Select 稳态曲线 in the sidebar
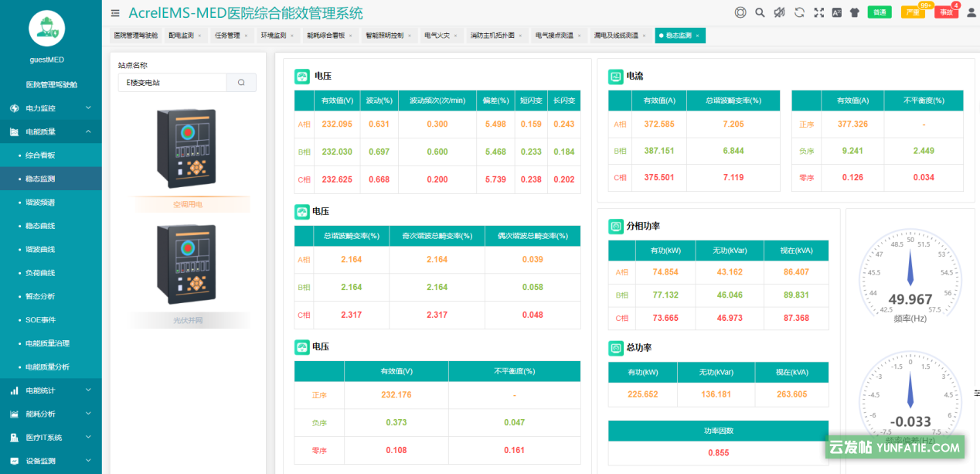This screenshot has height=474, width=980. pyautogui.click(x=51, y=226)
